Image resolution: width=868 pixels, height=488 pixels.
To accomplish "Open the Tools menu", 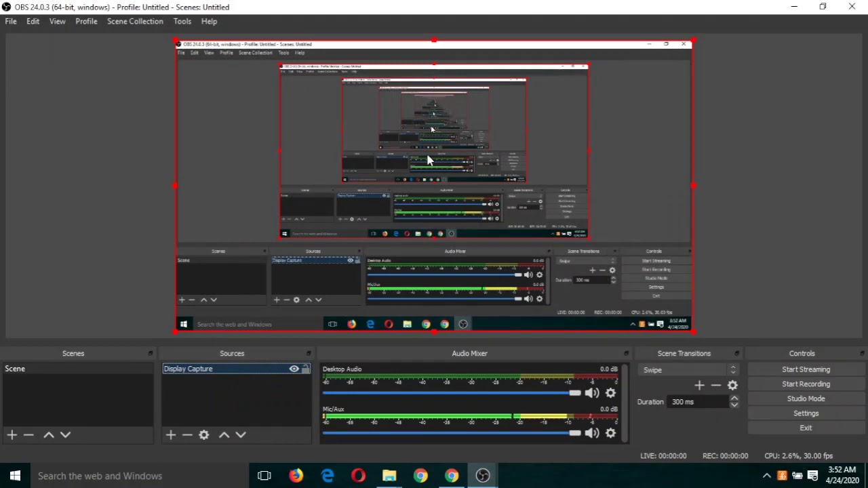I will point(182,21).
